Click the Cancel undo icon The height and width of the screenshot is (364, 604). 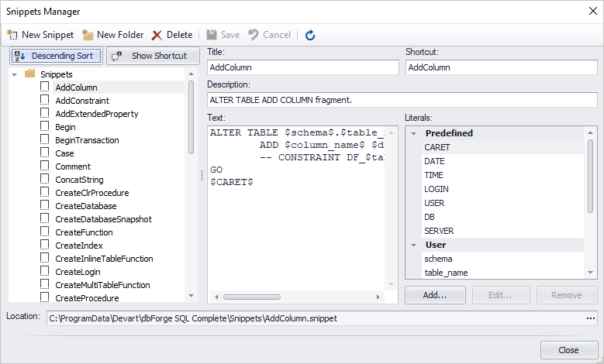(254, 35)
